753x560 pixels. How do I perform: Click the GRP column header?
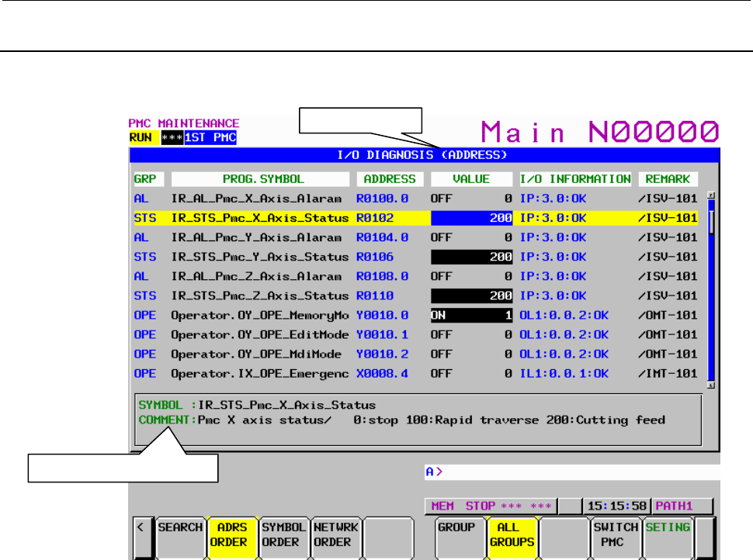[148, 179]
